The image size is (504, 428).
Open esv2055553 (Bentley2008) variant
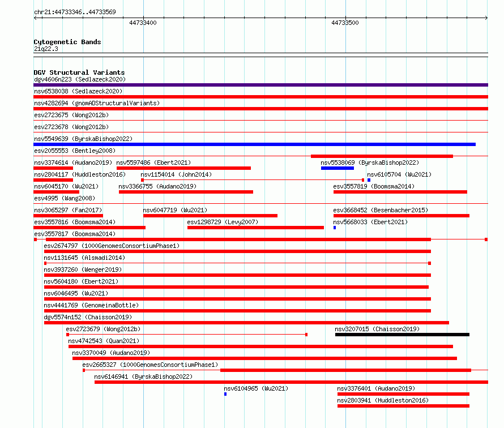pos(75,151)
